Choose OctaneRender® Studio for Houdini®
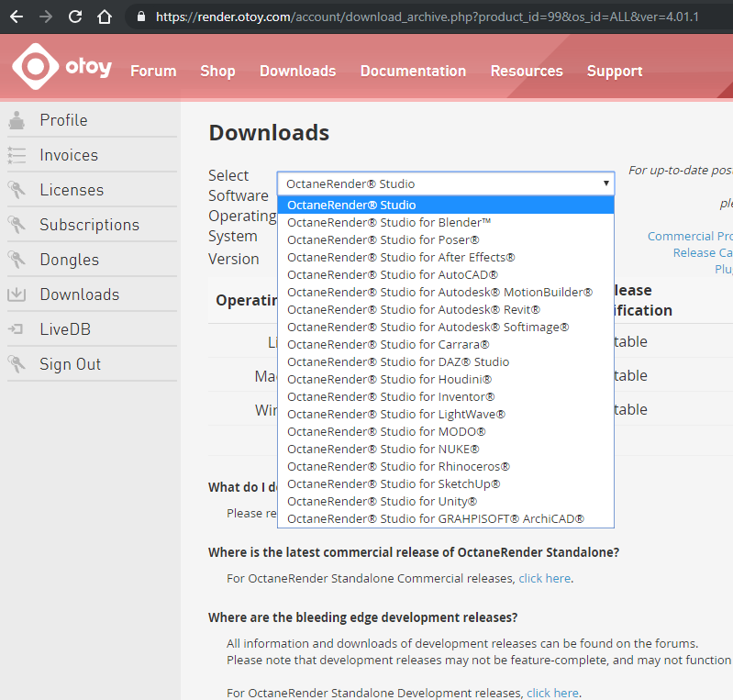 [x=446, y=379]
